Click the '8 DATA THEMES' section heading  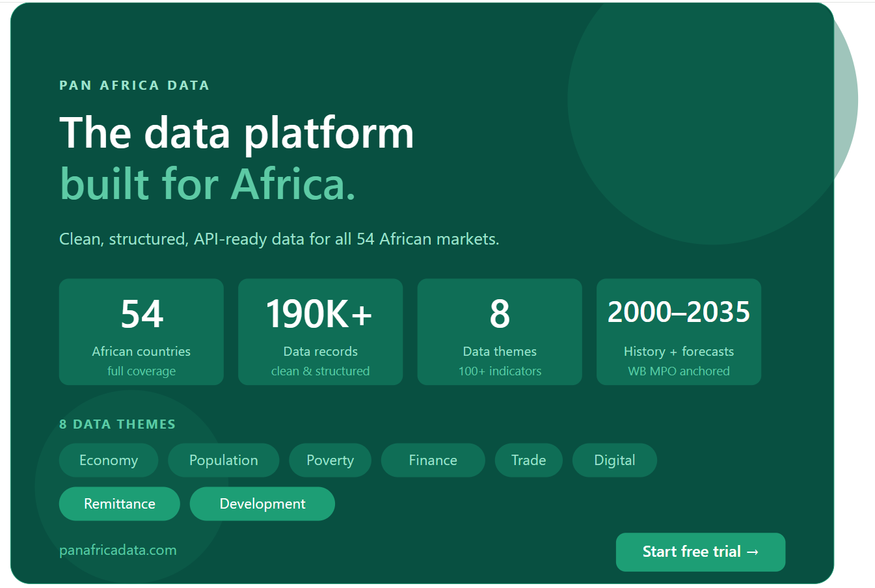pos(117,424)
